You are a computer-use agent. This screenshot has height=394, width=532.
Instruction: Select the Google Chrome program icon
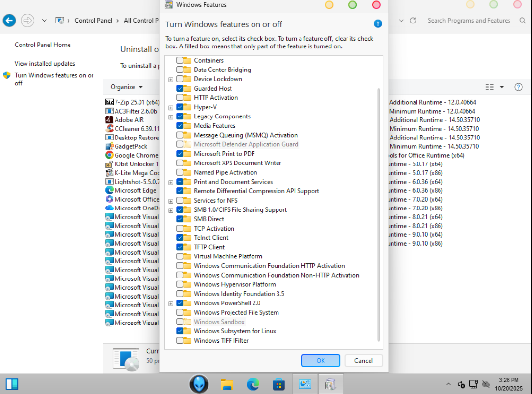click(109, 155)
